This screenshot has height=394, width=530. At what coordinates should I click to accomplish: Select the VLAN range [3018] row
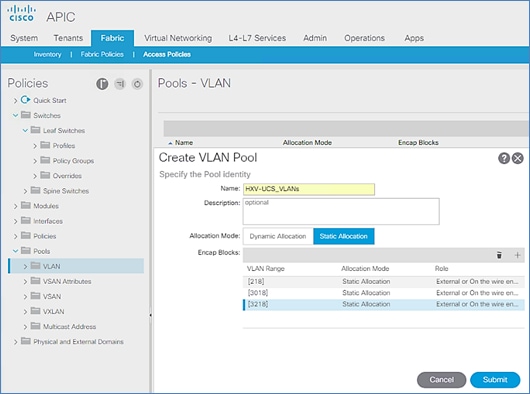coord(384,293)
